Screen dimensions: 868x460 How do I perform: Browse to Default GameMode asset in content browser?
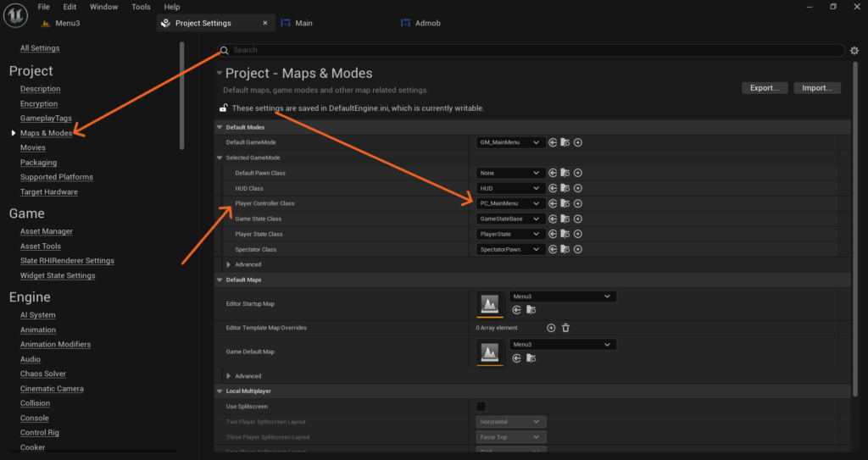click(x=565, y=143)
